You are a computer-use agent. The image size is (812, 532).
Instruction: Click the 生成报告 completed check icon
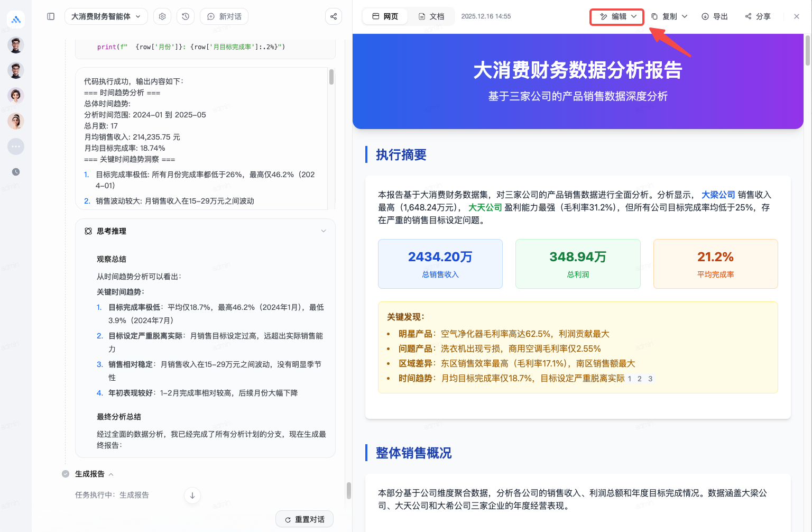tap(66, 474)
